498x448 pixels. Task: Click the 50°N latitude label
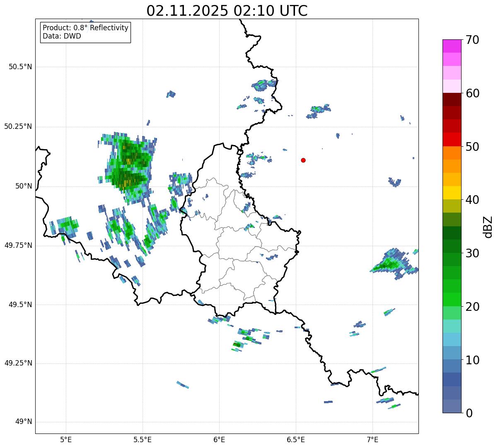tap(24, 186)
